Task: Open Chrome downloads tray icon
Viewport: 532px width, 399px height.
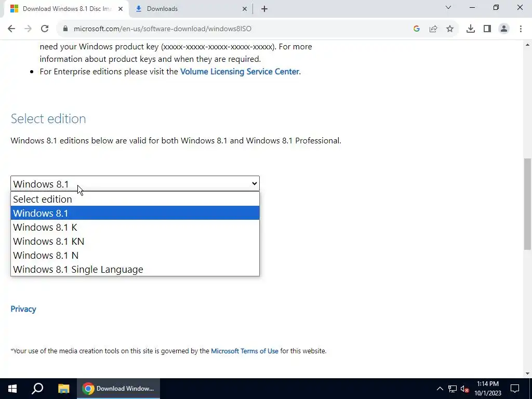Action: click(x=471, y=29)
